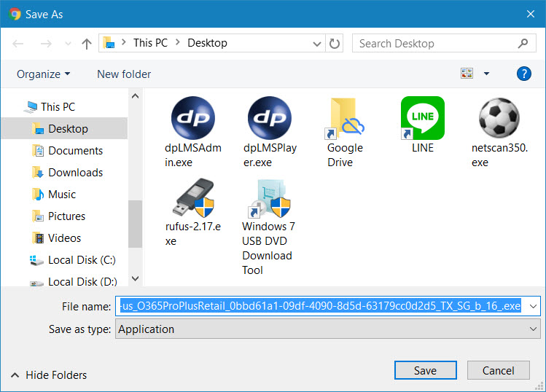546x392 pixels.
Task: Open the Help question mark icon
Action: 523,74
